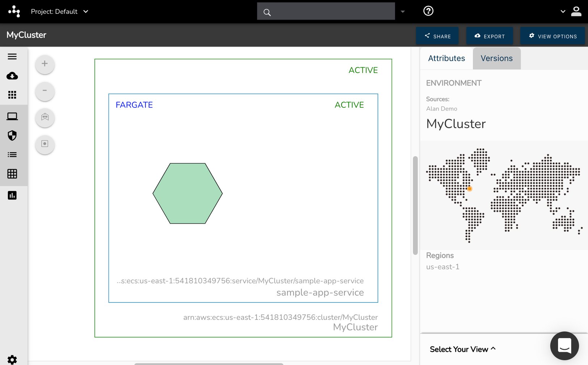Switch to the list view icon

point(12,154)
